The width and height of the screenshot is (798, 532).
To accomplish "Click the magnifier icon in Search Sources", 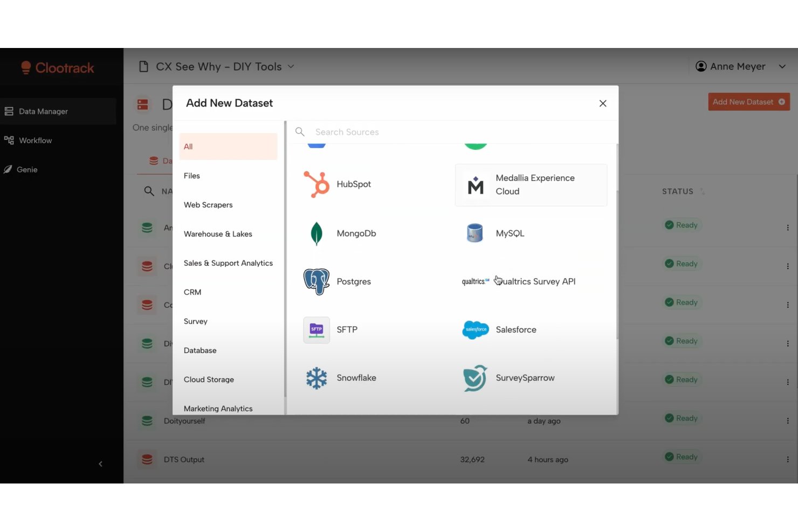I will [x=300, y=132].
